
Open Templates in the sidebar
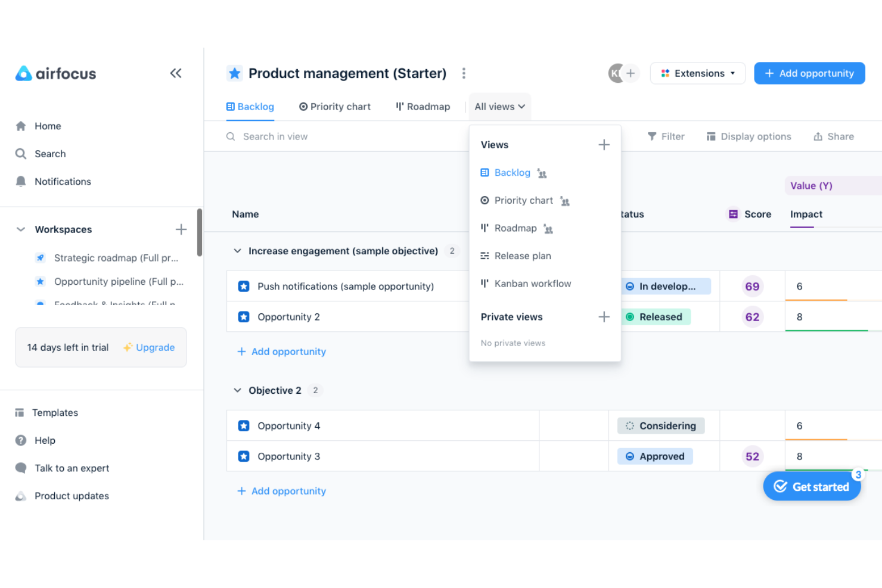[x=55, y=412]
